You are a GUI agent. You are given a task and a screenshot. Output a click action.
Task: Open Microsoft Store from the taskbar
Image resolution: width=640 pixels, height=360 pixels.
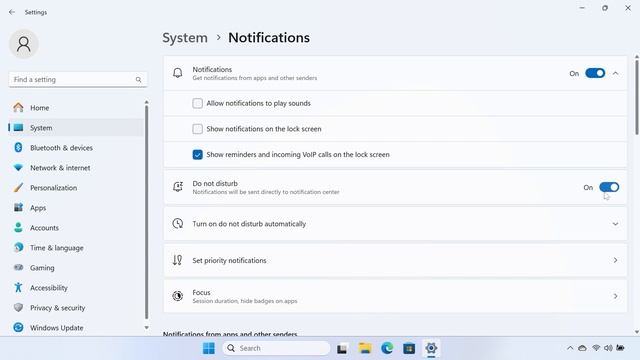(409, 348)
